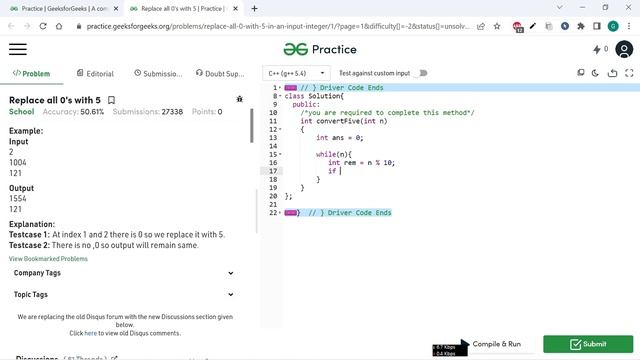Share this page from the address bar
This screenshot has width=640, height=360.
click(481, 26)
